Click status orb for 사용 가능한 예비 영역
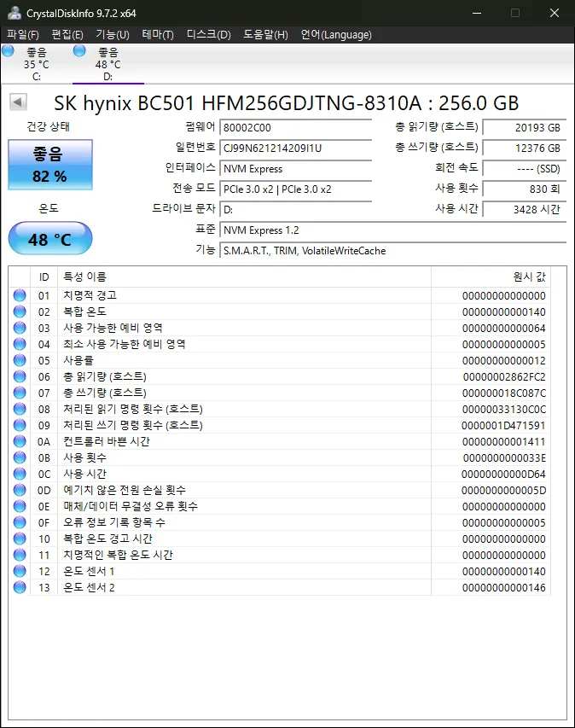The height and width of the screenshot is (728, 575). [20, 328]
